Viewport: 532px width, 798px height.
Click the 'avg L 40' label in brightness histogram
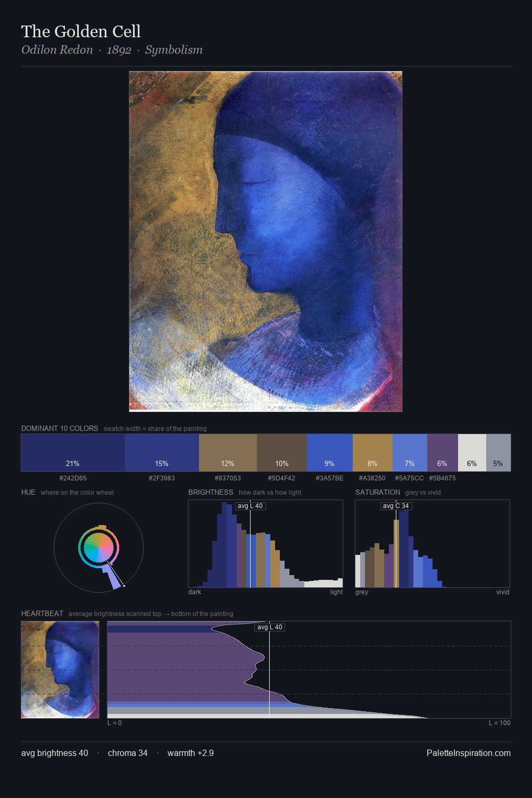[250, 506]
